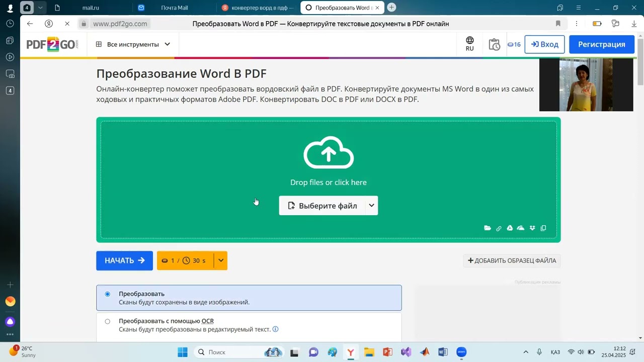Click the info icon next to OCR description
Image resolution: width=644 pixels, height=362 pixels.
click(275, 329)
